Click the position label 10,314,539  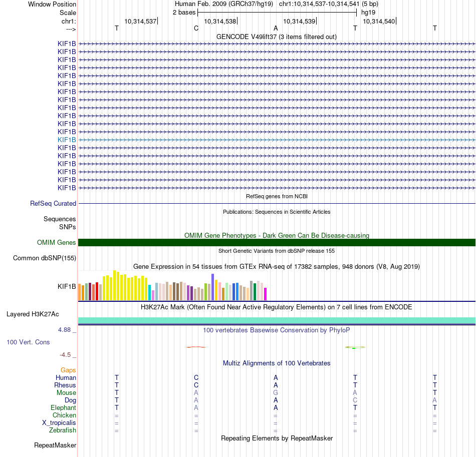coord(299,21)
